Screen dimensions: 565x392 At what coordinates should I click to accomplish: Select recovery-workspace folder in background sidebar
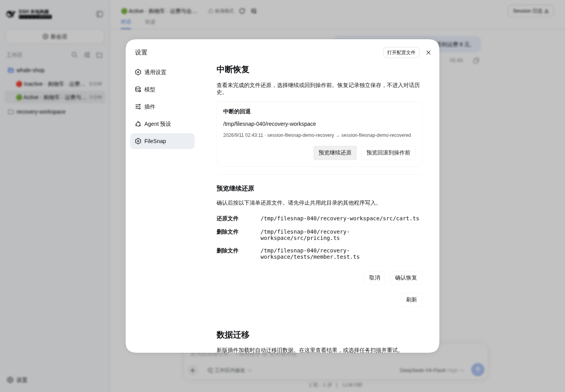click(x=55, y=112)
